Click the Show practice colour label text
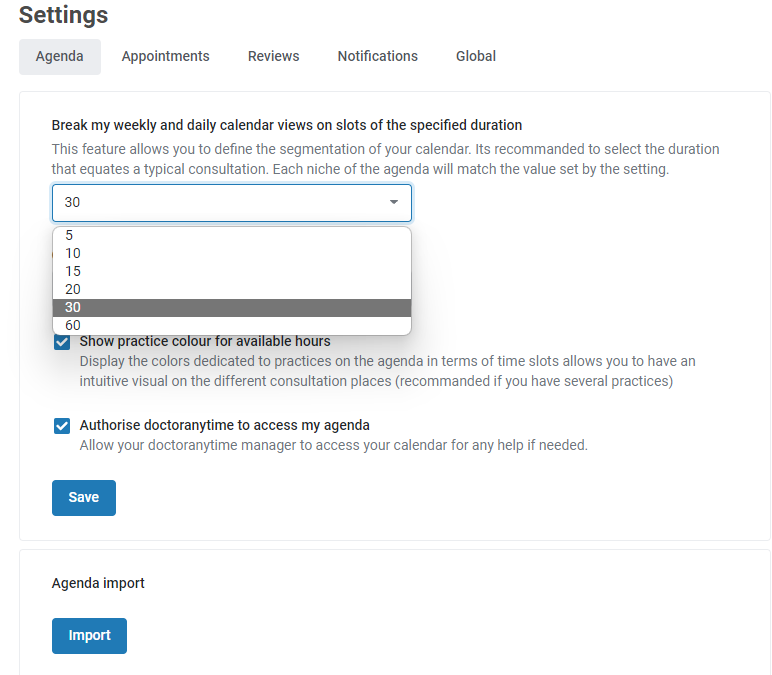Viewport: 772px width, 675px height. [x=205, y=341]
